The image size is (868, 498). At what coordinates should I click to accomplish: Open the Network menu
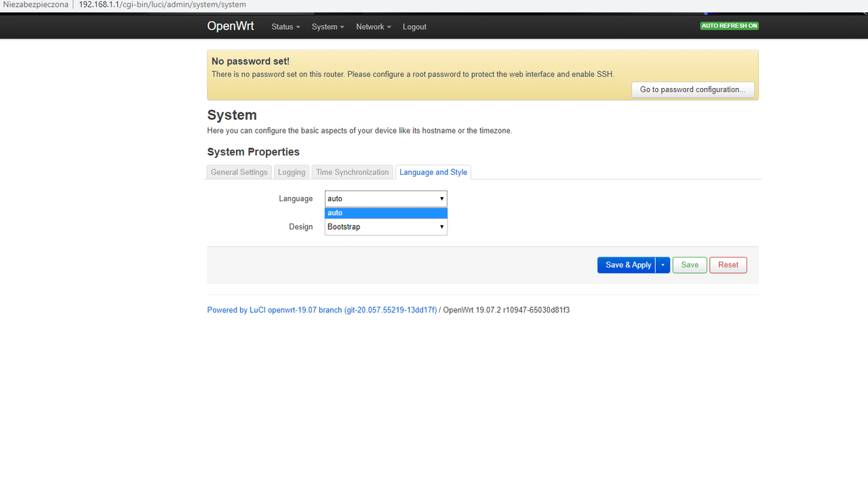[374, 27]
